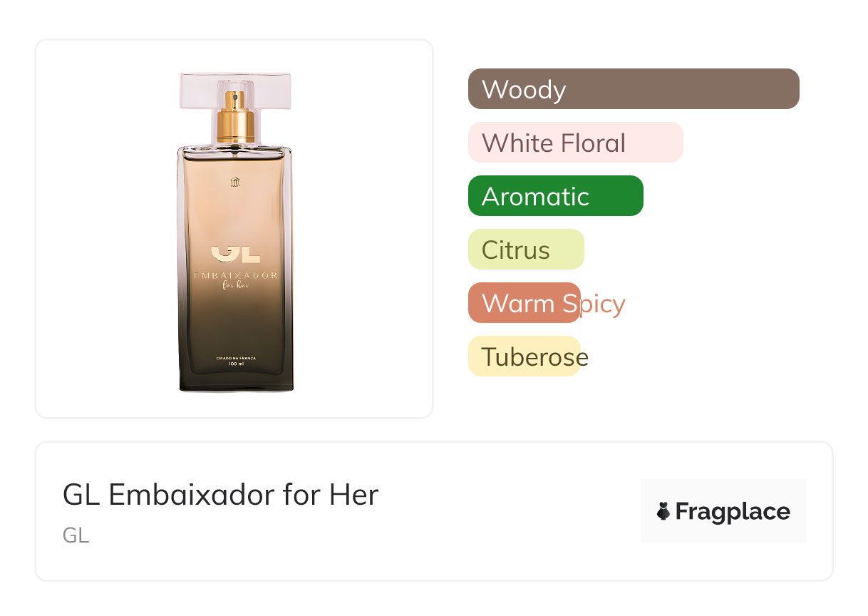Screen dimensions: 868x616
Task: Click the dark lower part of the bottle
Action: 236,342
